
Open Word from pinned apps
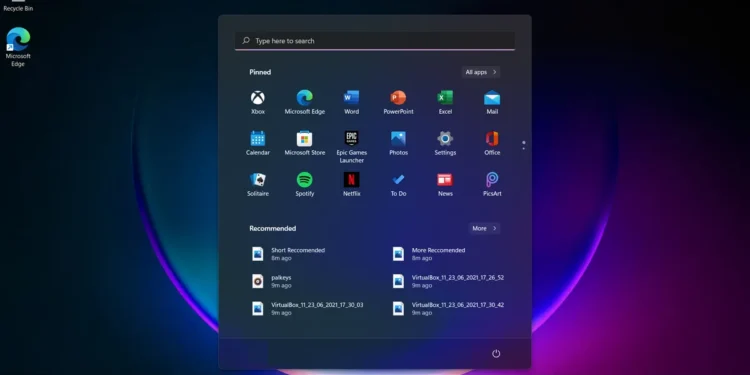pyautogui.click(x=352, y=102)
